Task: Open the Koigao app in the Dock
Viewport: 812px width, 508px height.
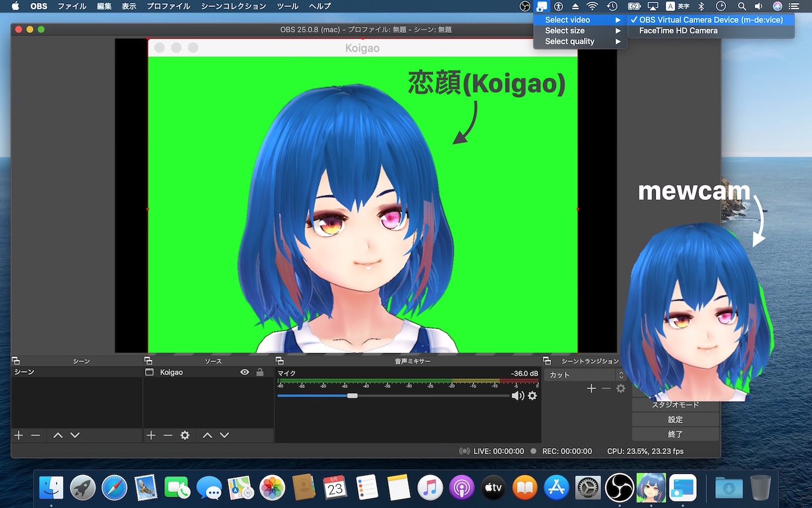Action: pos(651,488)
